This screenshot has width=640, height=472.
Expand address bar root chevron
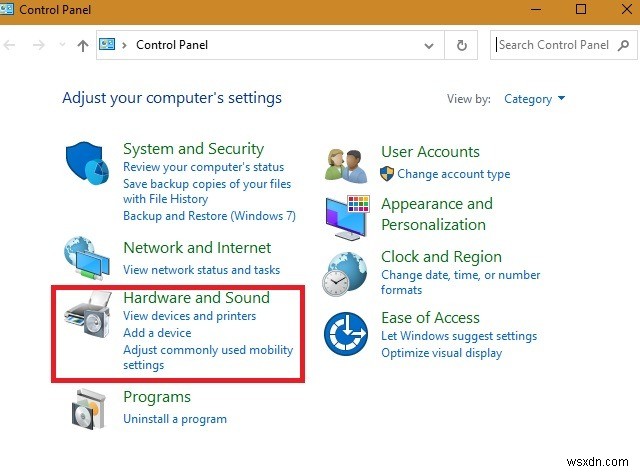(x=124, y=45)
